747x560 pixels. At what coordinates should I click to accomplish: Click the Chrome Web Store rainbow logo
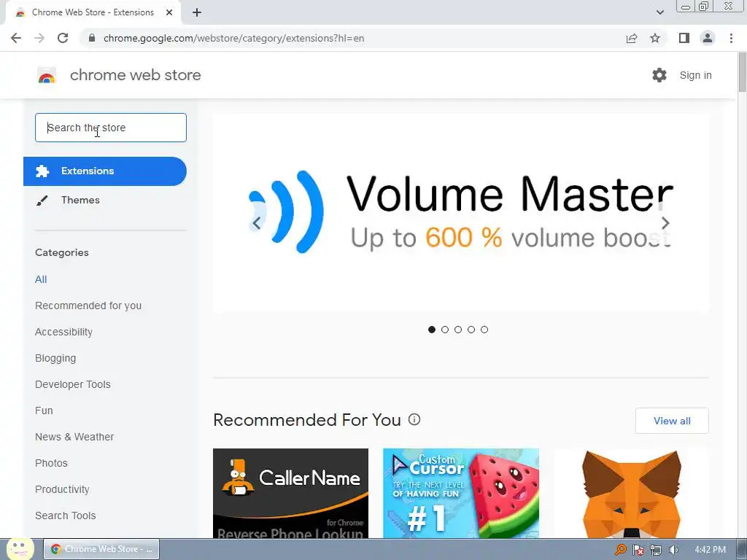pyautogui.click(x=47, y=75)
